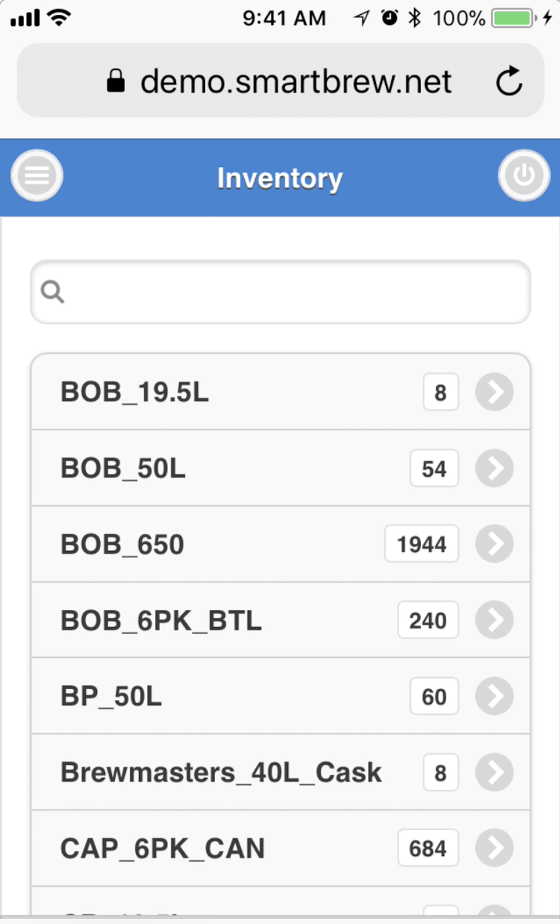Click the magnifier search icon
Viewport: 560px width, 924px height.
coord(53,291)
